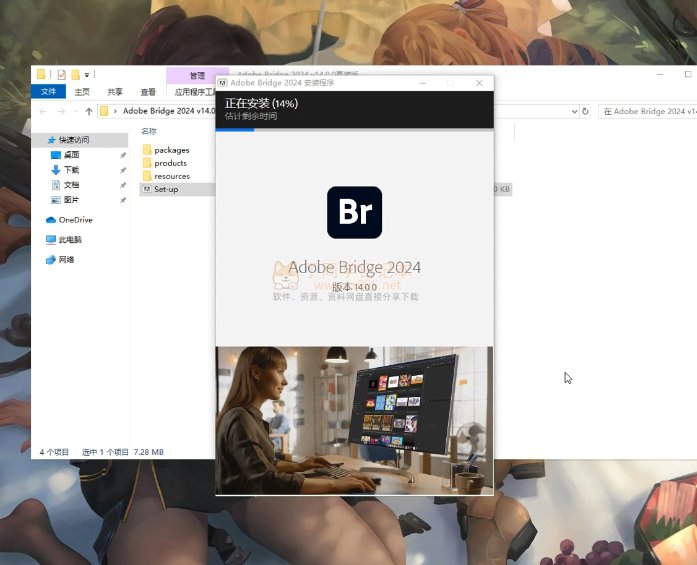This screenshot has height=565, width=697.
Task: Go forward with Explorer forward arrow
Action: [61, 112]
